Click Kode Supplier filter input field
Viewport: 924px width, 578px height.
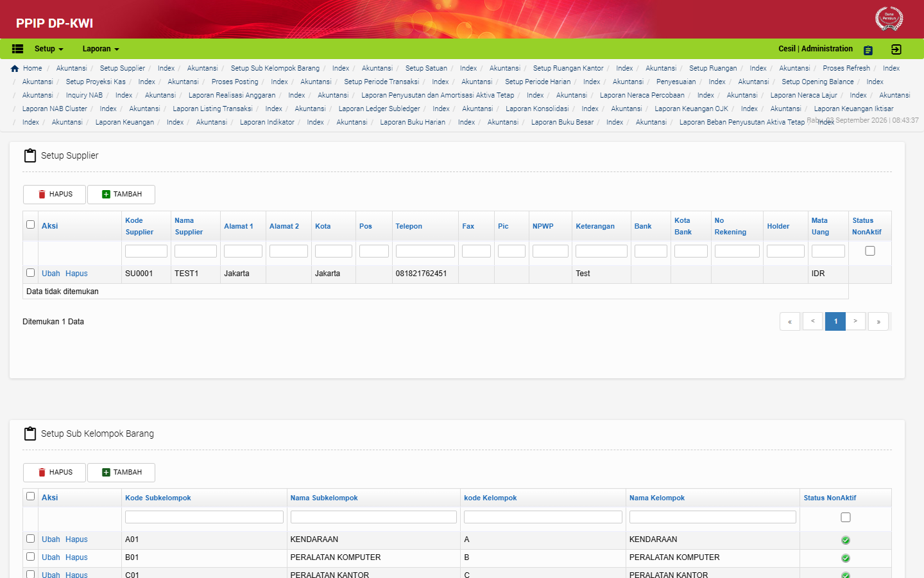(146, 251)
